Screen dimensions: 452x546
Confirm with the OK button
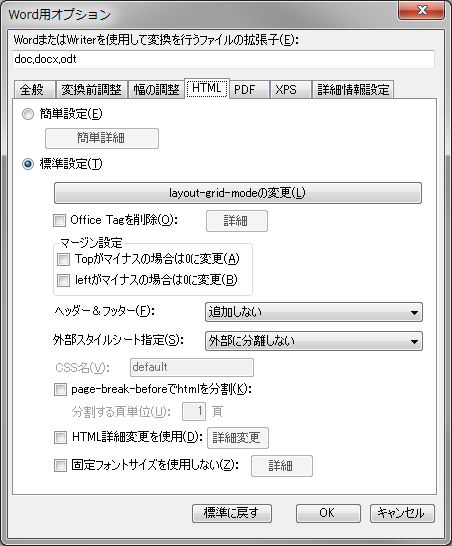(x=328, y=513)
